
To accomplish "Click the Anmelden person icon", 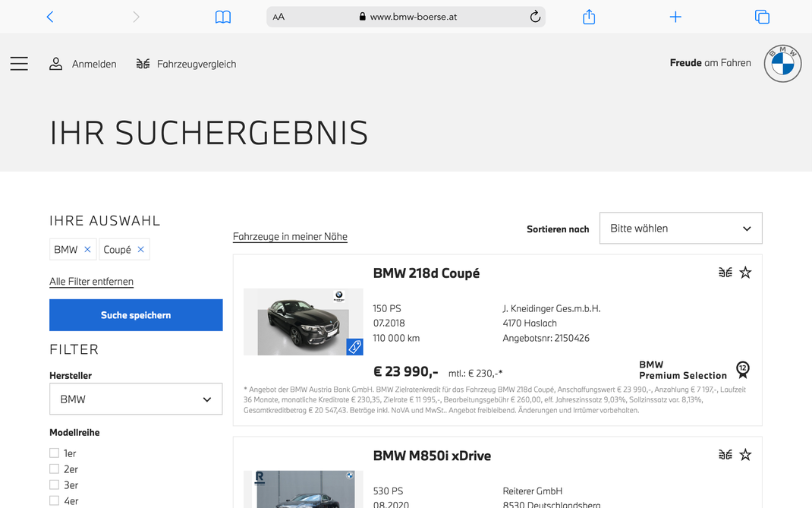I will point(56,64).
